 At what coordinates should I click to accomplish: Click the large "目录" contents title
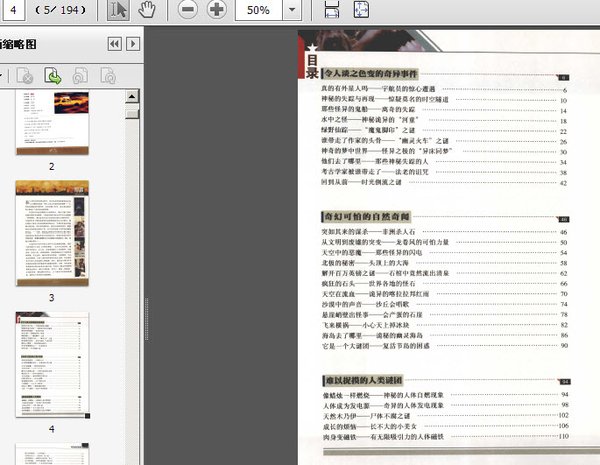312,66
